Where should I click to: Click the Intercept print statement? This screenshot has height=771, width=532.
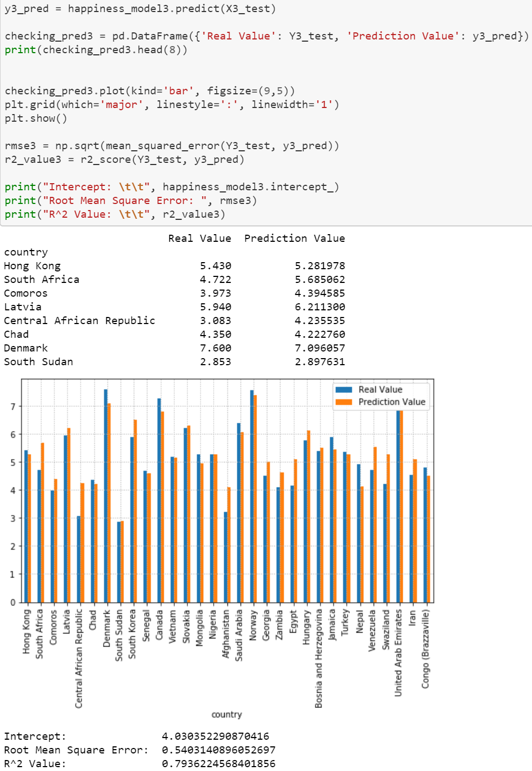point(173,186)
